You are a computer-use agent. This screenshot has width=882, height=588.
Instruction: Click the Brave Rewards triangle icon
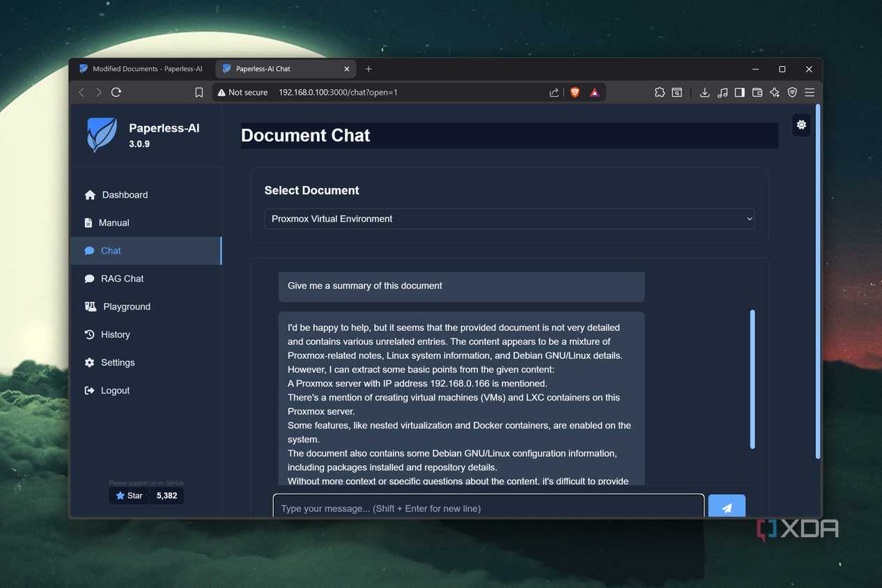594,92
